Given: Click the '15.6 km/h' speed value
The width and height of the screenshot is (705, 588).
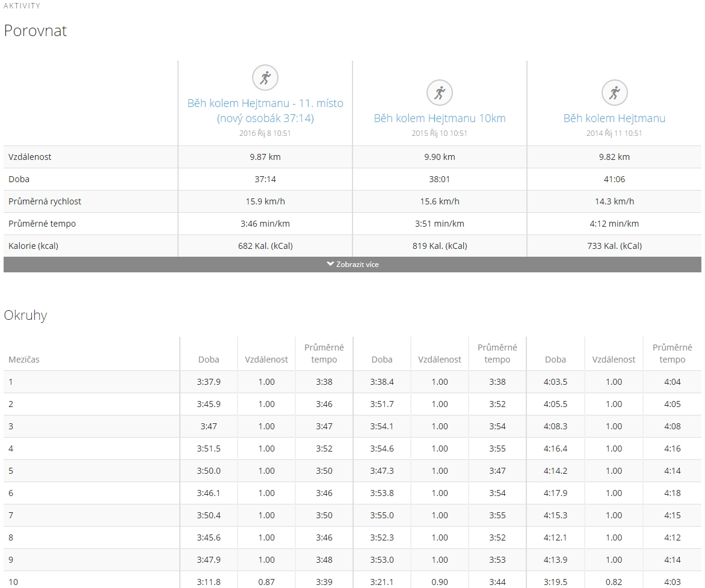Looking at the screenshot, I should [x=440, y=201].
